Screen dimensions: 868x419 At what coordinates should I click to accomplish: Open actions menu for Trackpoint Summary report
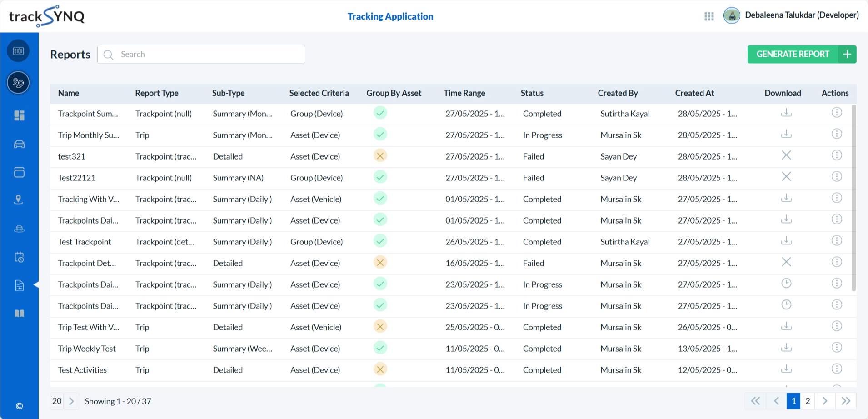click(837, 112)
